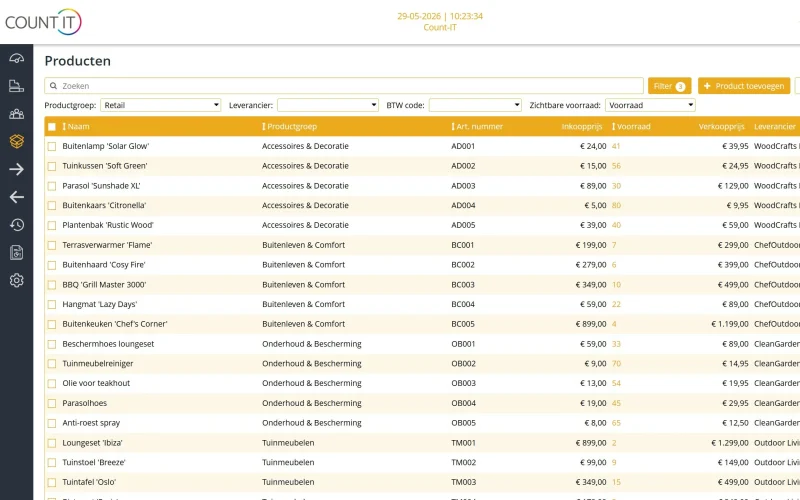Click the date and time 29-05-2026 text
This screenshot has height=500, width=800.
[x=440, y=16]
